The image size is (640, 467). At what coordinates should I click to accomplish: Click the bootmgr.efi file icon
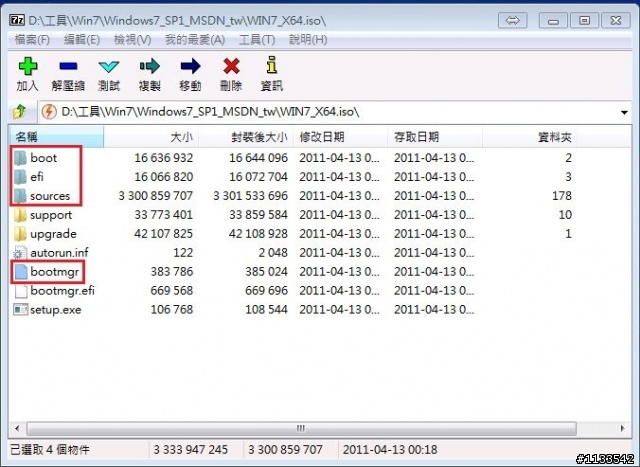click(20, 291)
